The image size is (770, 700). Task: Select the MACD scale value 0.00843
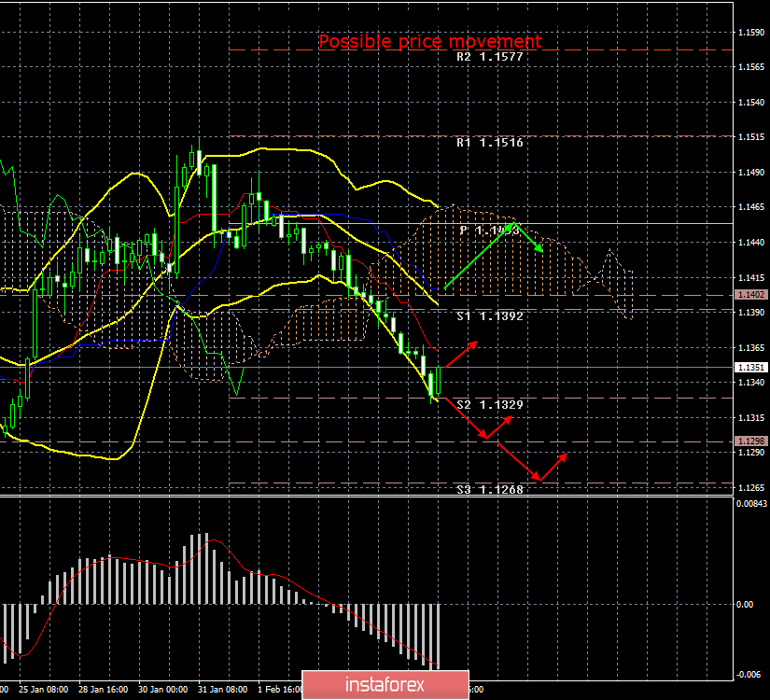tap(751, 503)
